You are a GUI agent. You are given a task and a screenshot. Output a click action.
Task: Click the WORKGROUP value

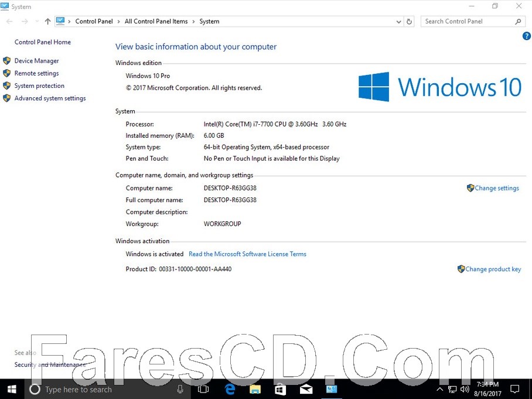click(x=222, y=224)
